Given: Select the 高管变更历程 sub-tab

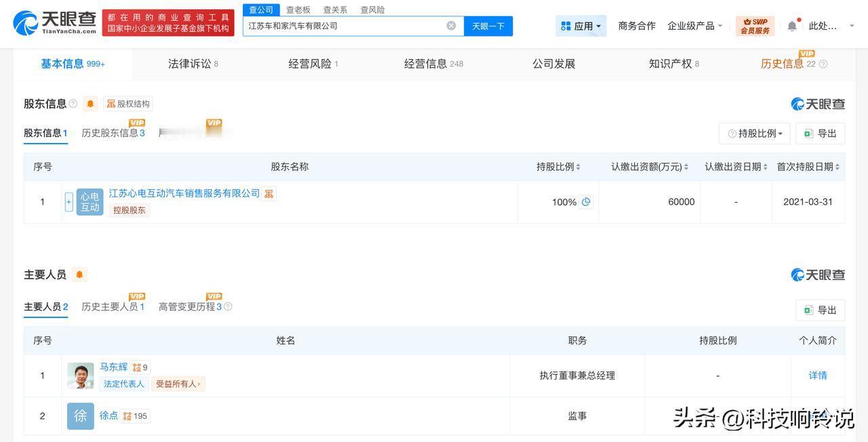Looking at the screenshot, I should coord(191,306).
